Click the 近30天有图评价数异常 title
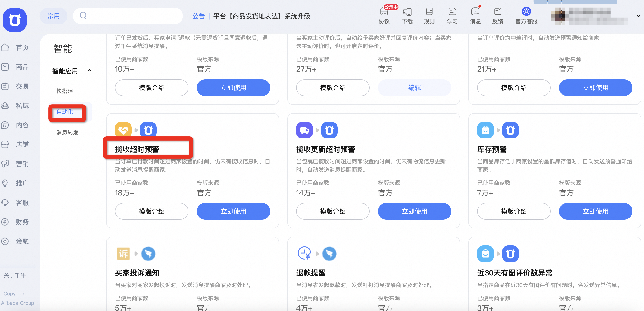Viewport: 644px width, 311px height. 514,272
